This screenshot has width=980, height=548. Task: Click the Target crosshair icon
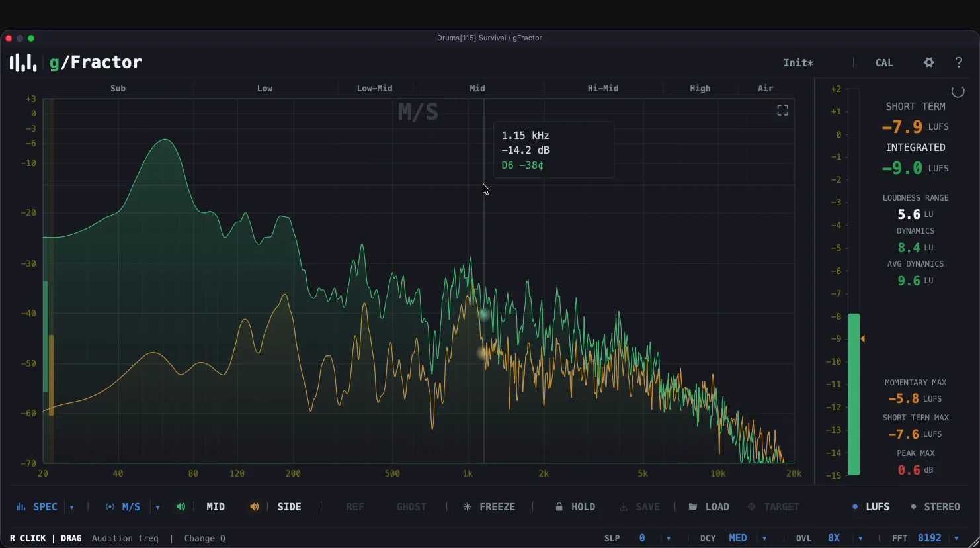coord(751,507)
